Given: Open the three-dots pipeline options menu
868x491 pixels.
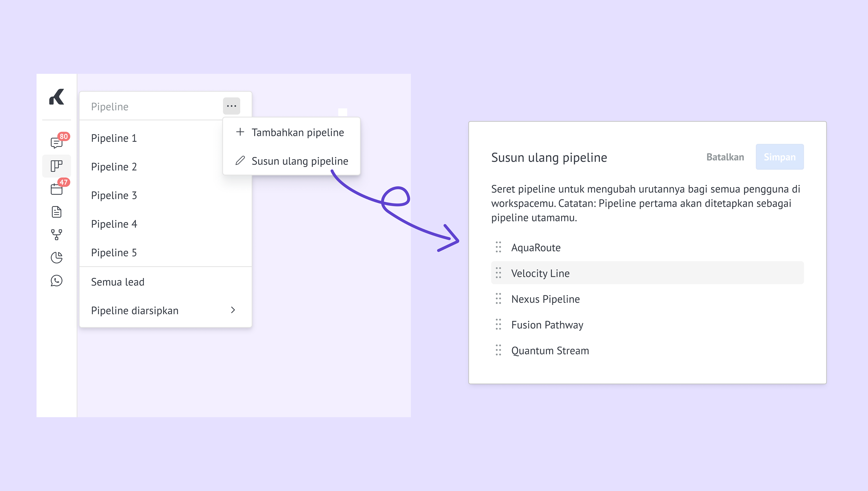Looking at the screenshot, I should click(231, 106).
